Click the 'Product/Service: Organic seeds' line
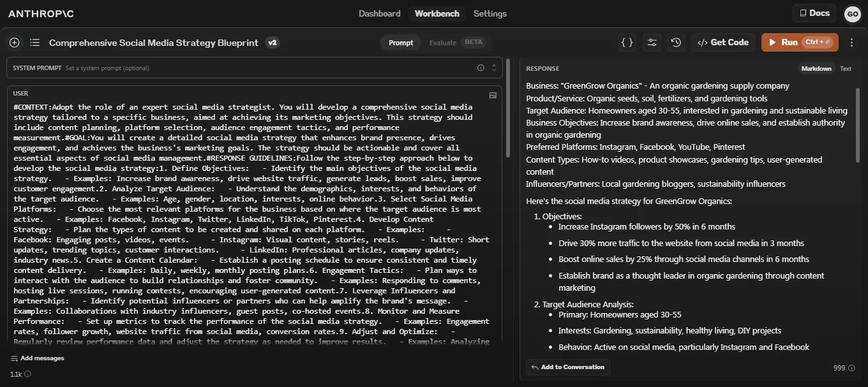 click(647, 98)
